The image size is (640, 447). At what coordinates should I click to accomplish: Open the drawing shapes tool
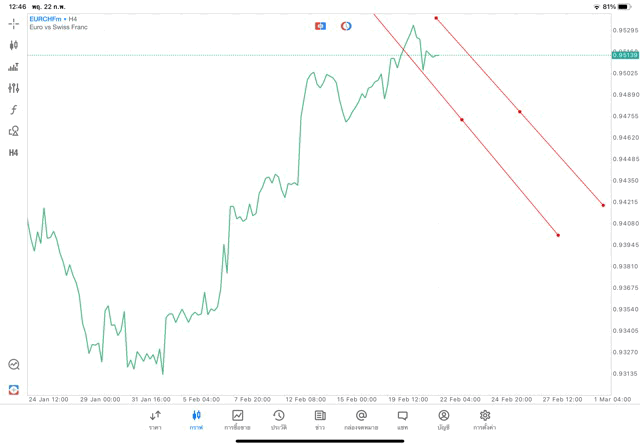14,131
